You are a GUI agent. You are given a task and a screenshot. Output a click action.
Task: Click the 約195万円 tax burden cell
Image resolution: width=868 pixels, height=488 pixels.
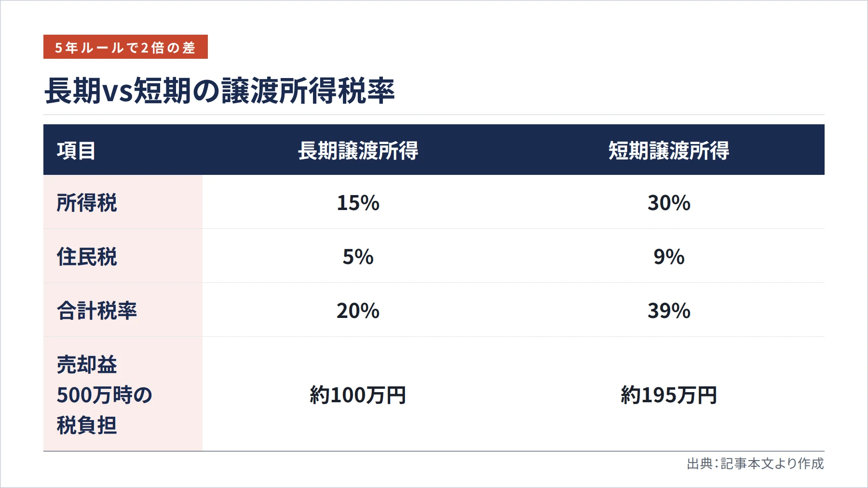click(x=669, y=395)
